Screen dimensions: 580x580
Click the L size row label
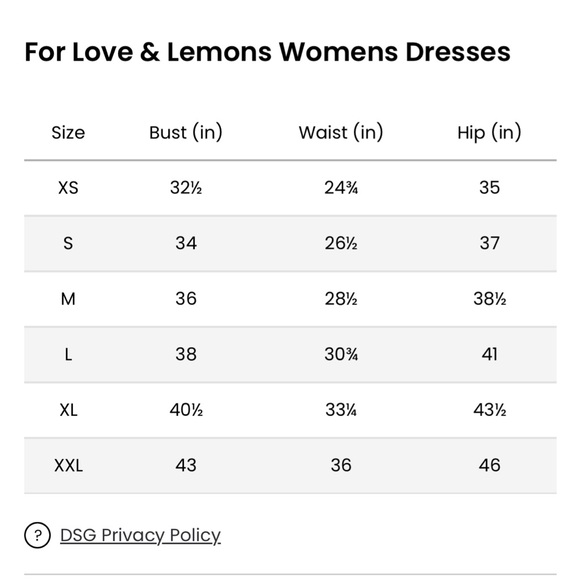pyautogui.click(x=68, y=354)
